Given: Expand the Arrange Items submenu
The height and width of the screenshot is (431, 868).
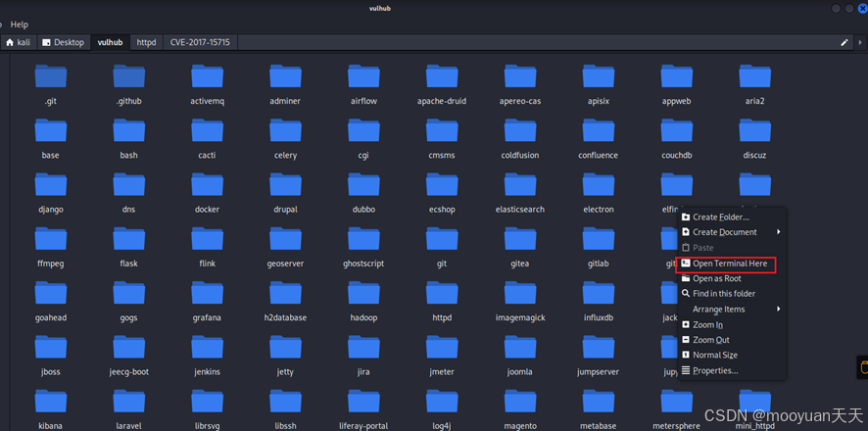Looking at the screenshot, I should pyautogui.click(x=731, y=310).
